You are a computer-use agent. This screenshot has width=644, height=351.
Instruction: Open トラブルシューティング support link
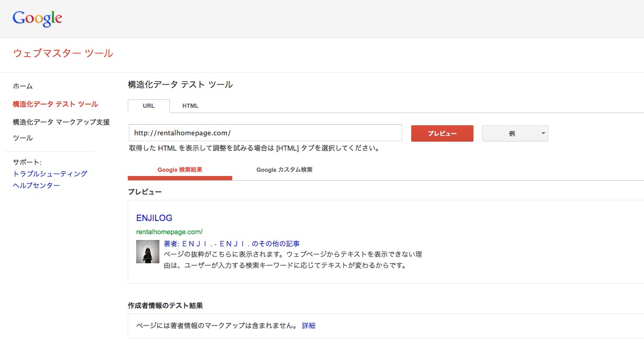[x=50, y=174]
